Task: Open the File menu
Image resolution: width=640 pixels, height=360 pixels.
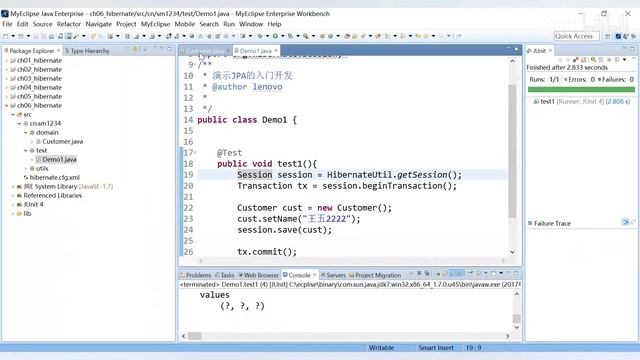Action: 7,24
